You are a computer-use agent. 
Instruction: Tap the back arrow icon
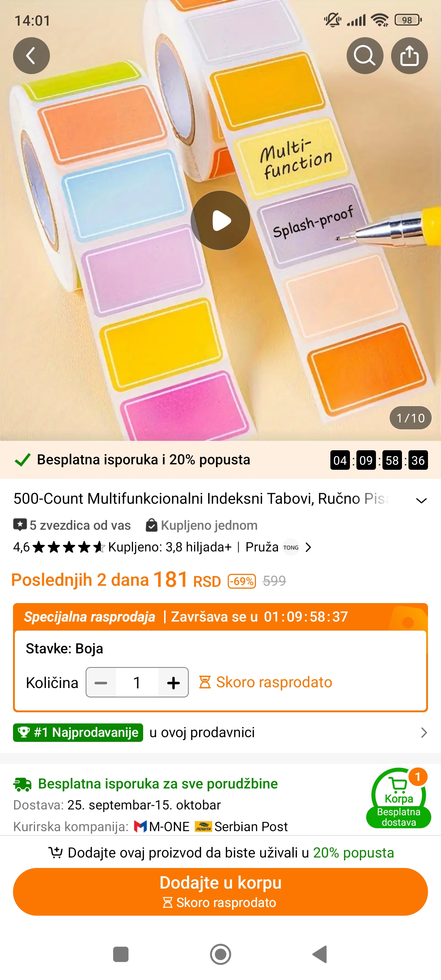31,56
